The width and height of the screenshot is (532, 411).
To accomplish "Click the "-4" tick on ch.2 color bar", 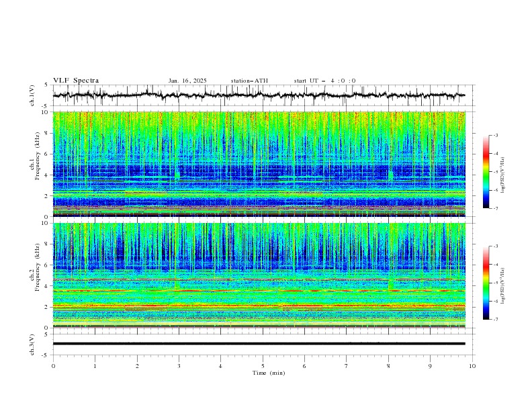I will tap(495, 265).
